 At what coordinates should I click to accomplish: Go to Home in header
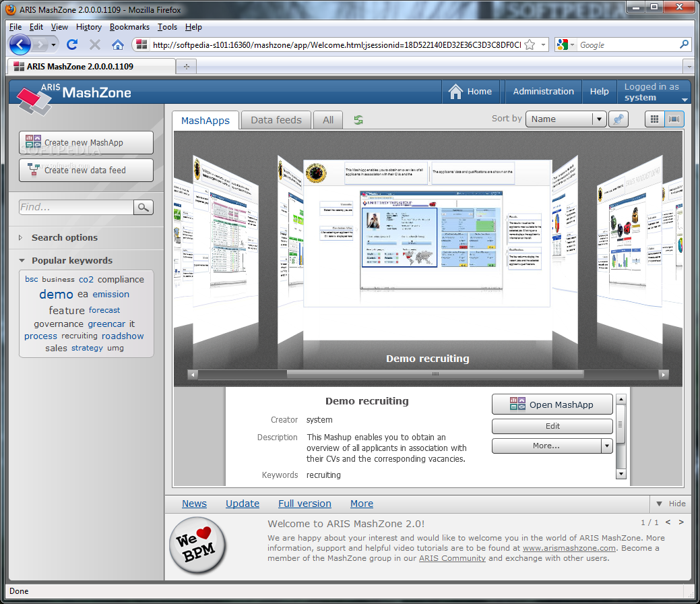coord(470,92)
